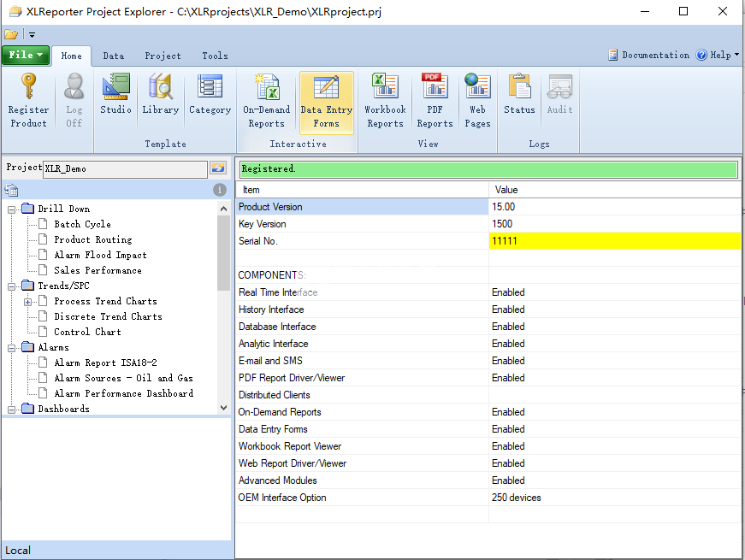Select the Control Chart item
The height and width of the screenshot is (560, 745).
coord(87,332)
